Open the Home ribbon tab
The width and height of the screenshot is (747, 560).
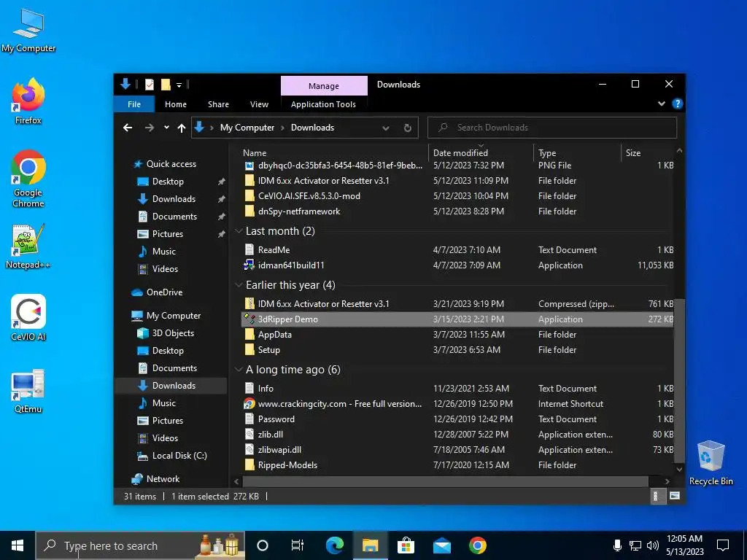[x=176, y=104]
